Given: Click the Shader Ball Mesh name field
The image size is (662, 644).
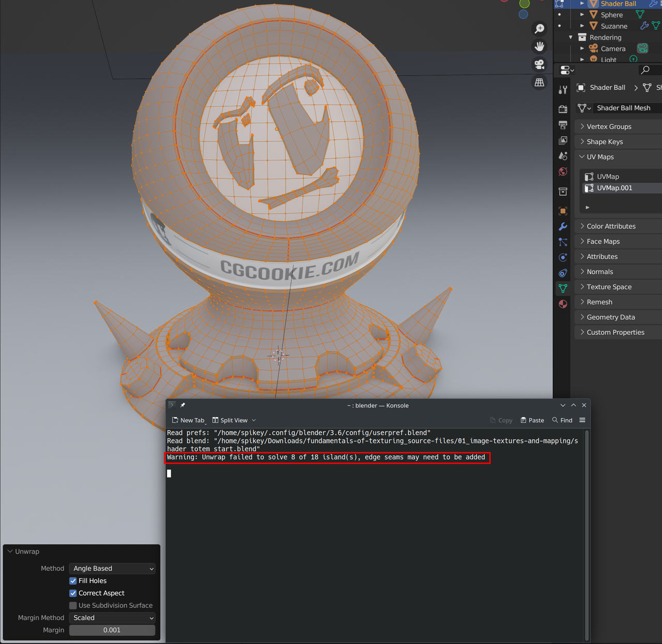Looking at the screenshot, I should tap(627, 108).
